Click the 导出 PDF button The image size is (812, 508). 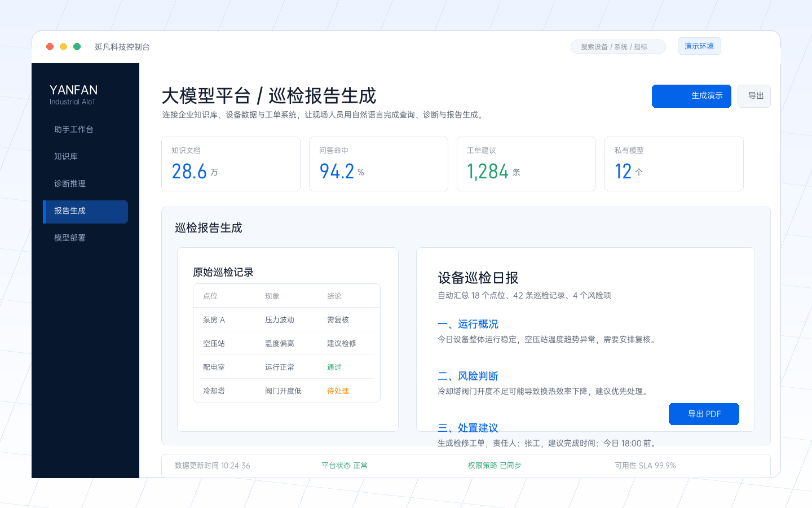pos(704,414)
